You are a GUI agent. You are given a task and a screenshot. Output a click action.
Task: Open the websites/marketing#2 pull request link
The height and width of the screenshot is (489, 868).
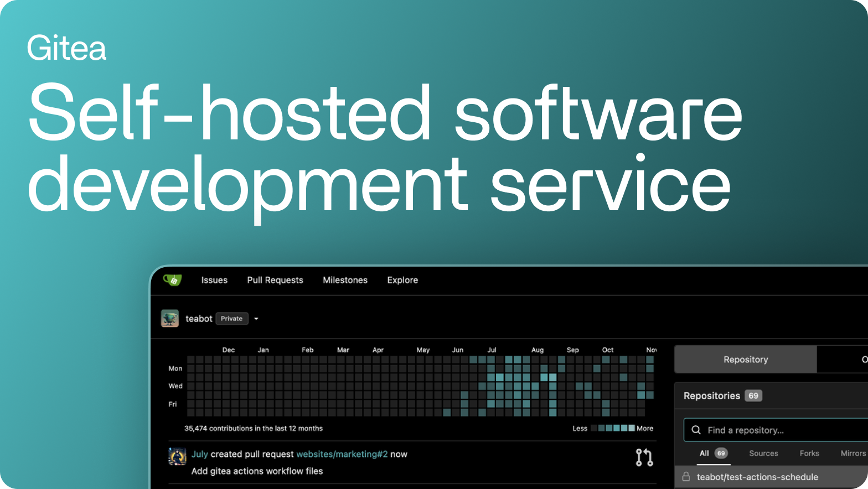pos(342,454)
